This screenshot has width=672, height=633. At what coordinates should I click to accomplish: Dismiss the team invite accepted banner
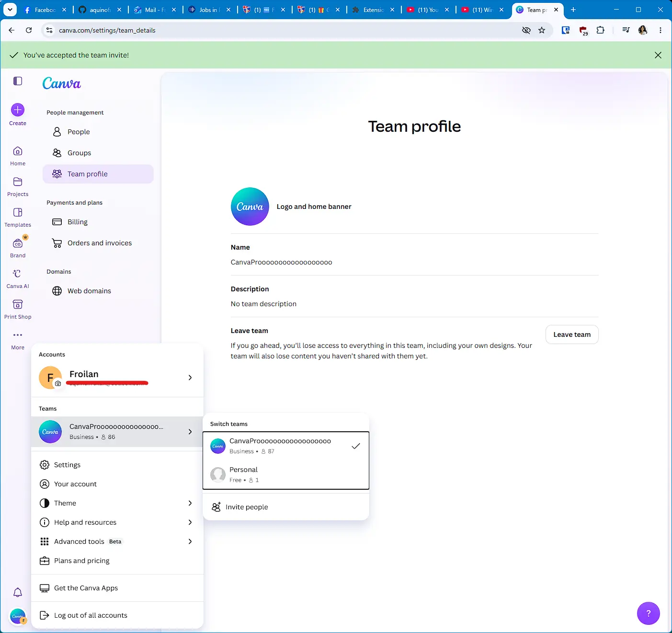click(x=658, y=55)
